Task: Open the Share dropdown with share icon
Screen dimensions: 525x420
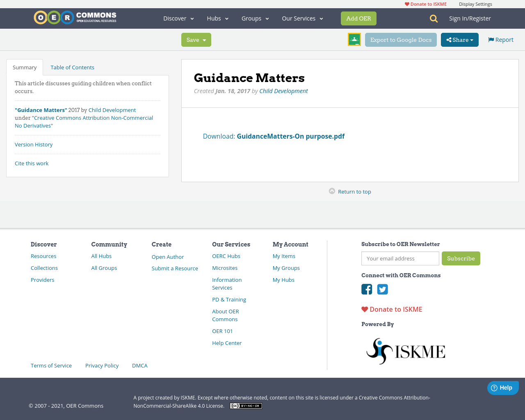Action: click(459, 39)
